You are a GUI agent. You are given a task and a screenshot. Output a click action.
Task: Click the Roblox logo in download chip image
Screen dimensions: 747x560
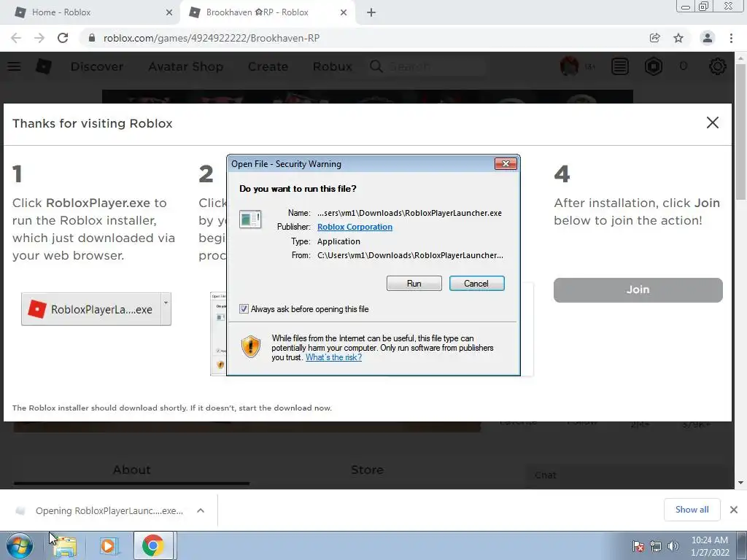pos(37,309)
